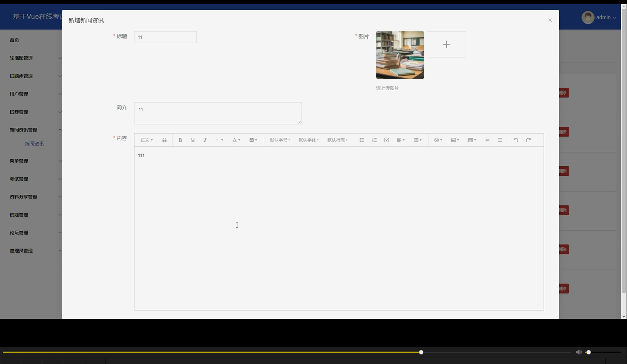Insert a bulleted list
The image size is (627, 364).
[362, 140]
